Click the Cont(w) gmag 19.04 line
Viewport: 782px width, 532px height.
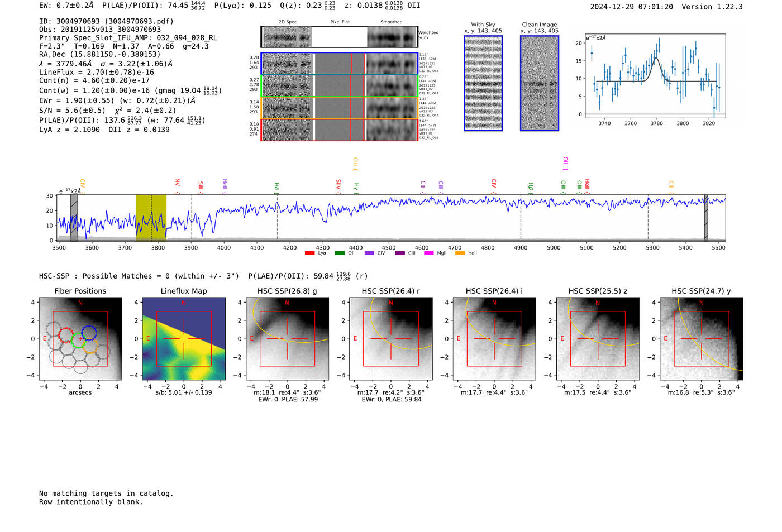(130, 90)
